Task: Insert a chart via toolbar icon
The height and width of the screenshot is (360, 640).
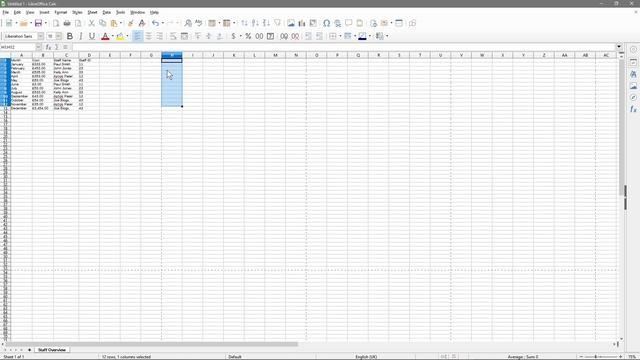Action: click(302, 23)
